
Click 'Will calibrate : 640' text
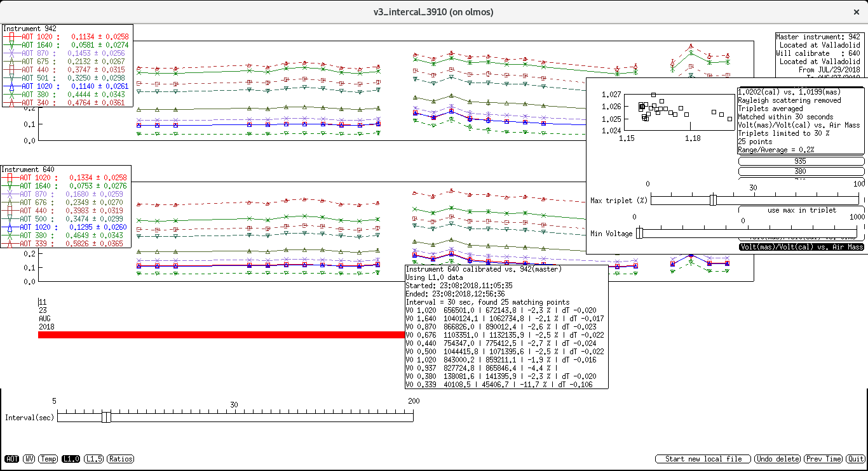(x=818, y=53)
